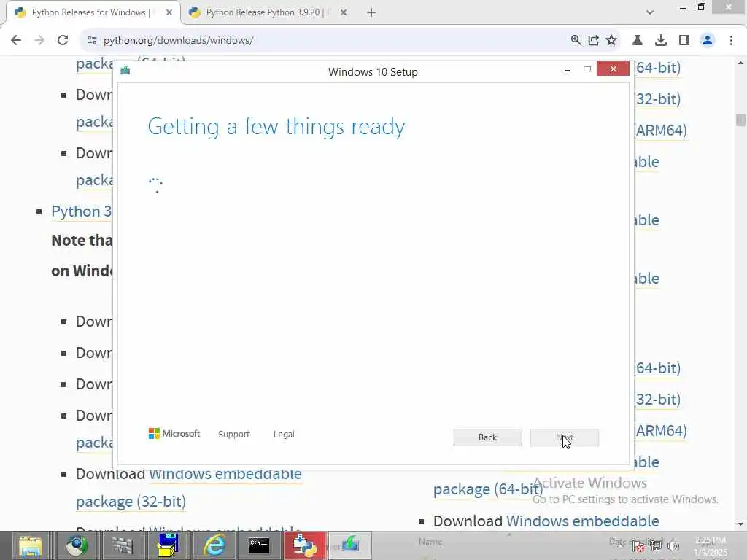Viewport: 747px width, 560px height.
Task: Open the Python 3 release link at left
Action: (x=82, y=211)
